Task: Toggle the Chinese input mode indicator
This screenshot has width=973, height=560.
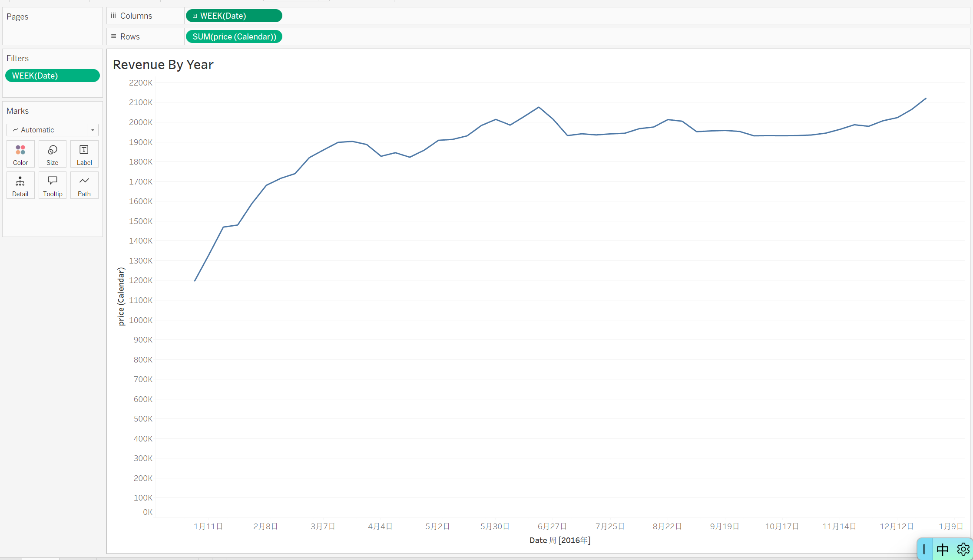Action: (x=943, y=550)
